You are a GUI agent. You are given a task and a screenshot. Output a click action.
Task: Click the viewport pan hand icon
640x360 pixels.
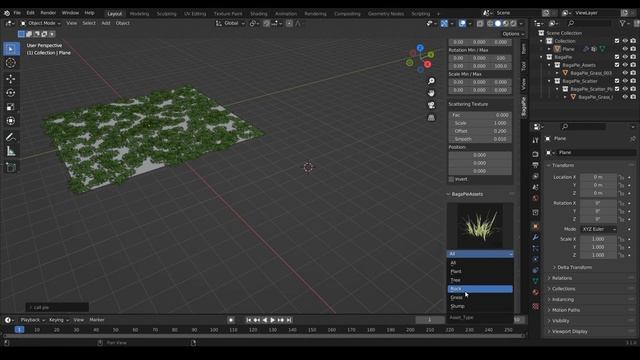tap(431, 93)
